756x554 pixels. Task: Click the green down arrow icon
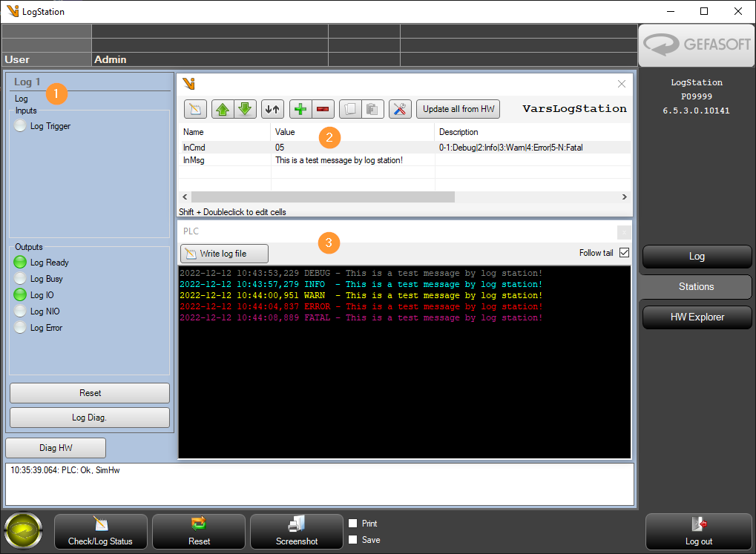(x=245, y=109)
